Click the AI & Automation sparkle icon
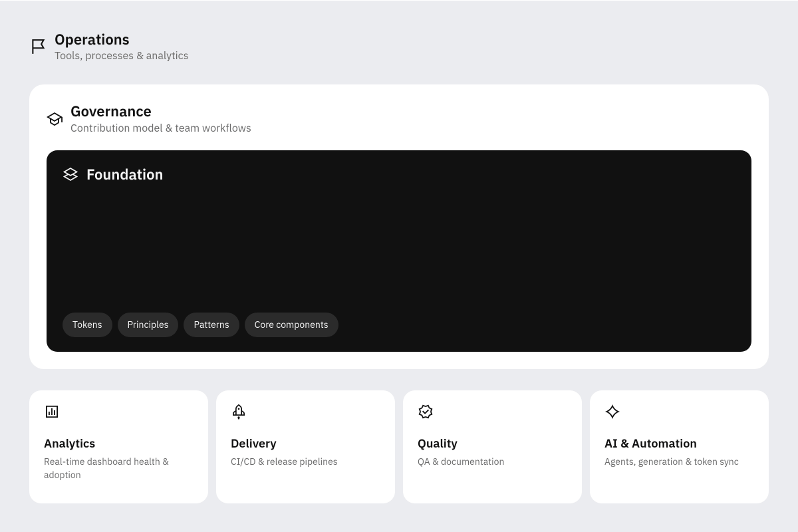798x532 pixels. 612,412
